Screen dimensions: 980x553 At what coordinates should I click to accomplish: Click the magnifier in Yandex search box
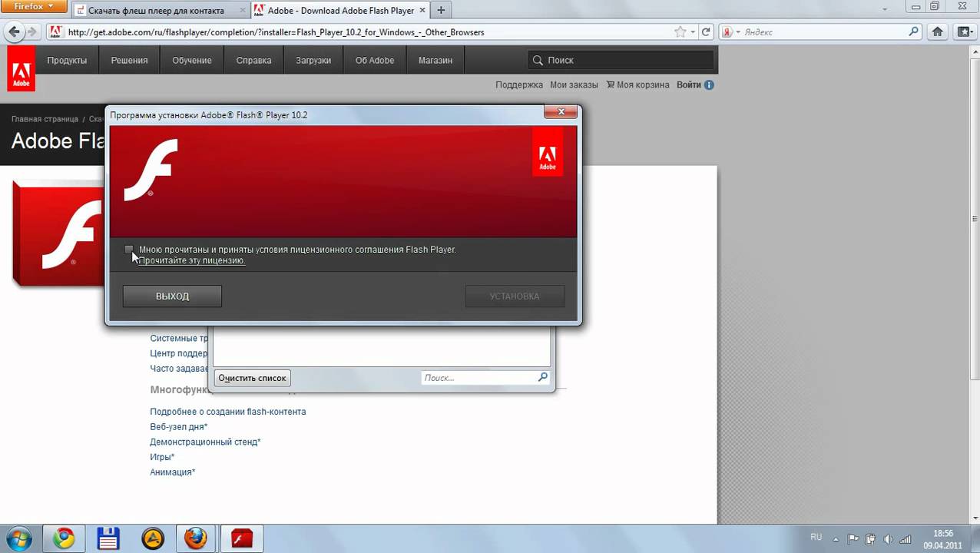(914, 32)
